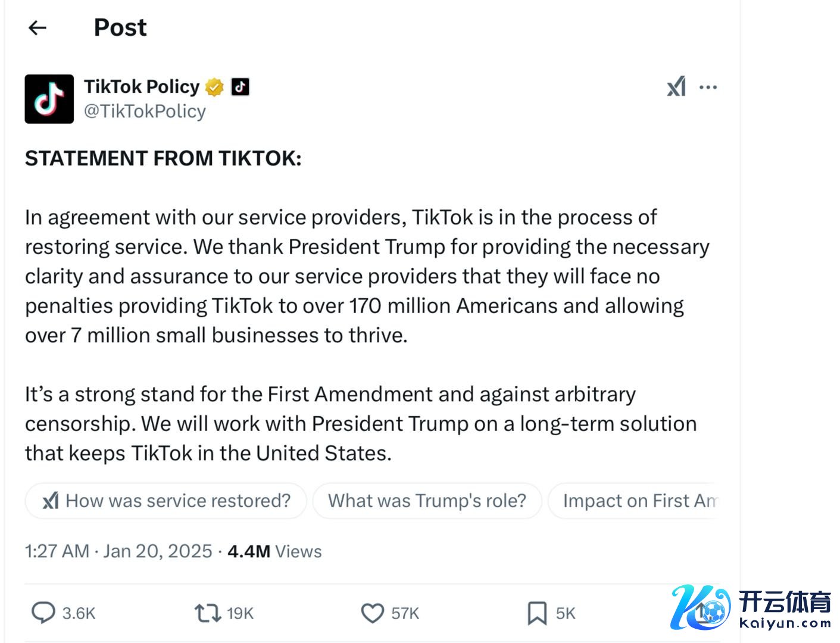Open the 4.4M Views analytics
This screenshot has height=643, width=840.
tap(274, 551)
